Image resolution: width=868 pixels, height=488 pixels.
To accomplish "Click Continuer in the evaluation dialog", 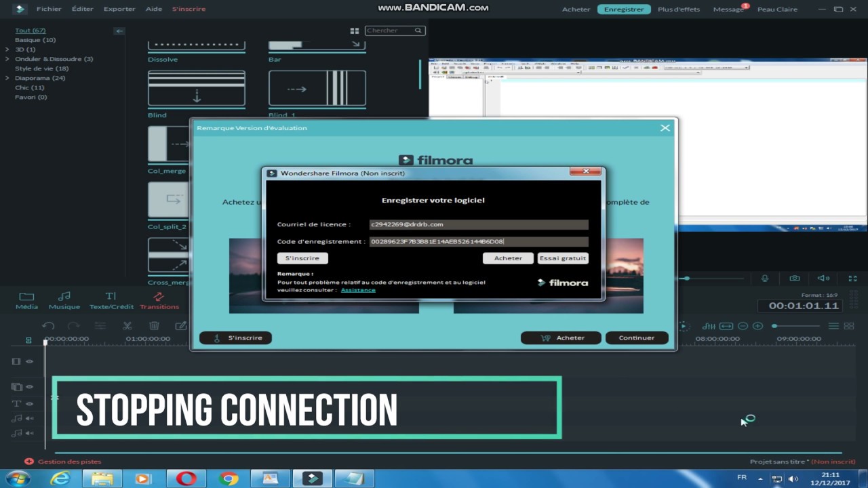I will pos(637,338).
